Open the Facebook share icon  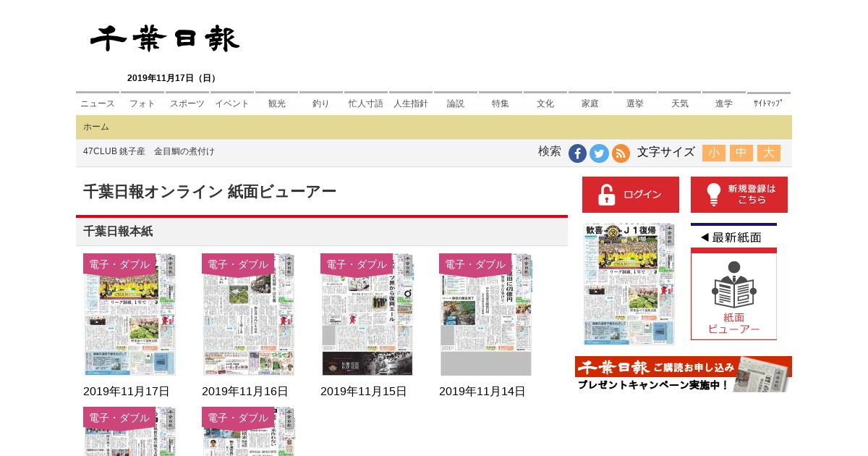(577, 153)
